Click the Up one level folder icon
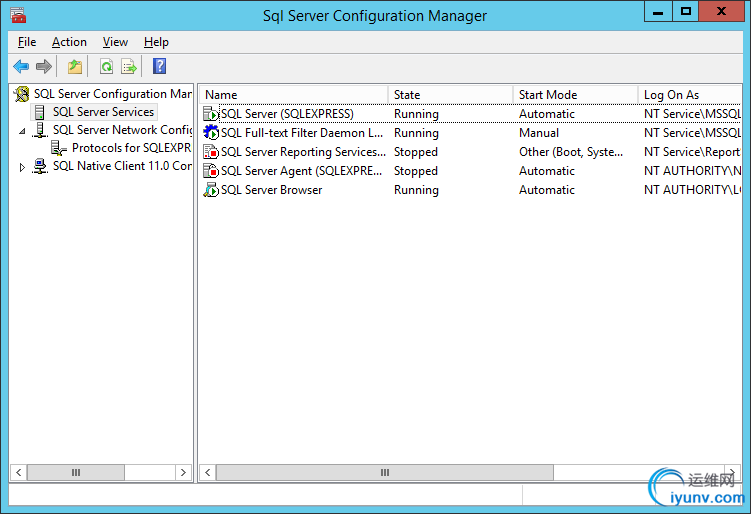The width and height of the screenshot is (751, 514). (75, 66)
